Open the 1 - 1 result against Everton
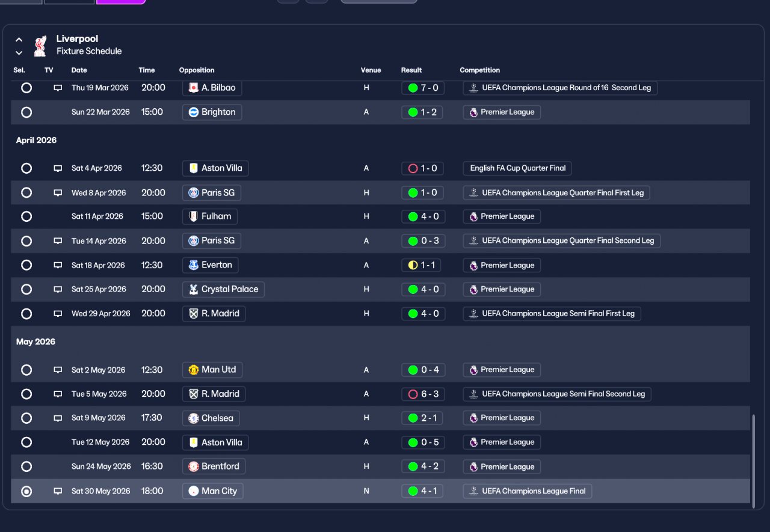Viewport: 770px width, 532px height. point(422,265)
